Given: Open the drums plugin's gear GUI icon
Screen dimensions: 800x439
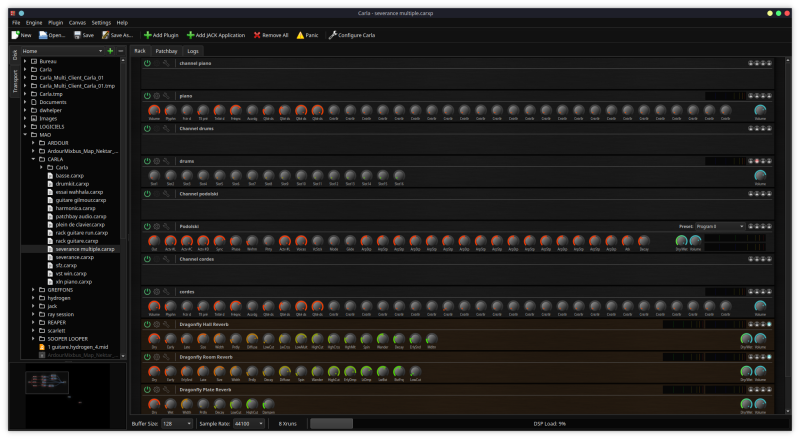Looking at the screenshot, I should 157,161.
